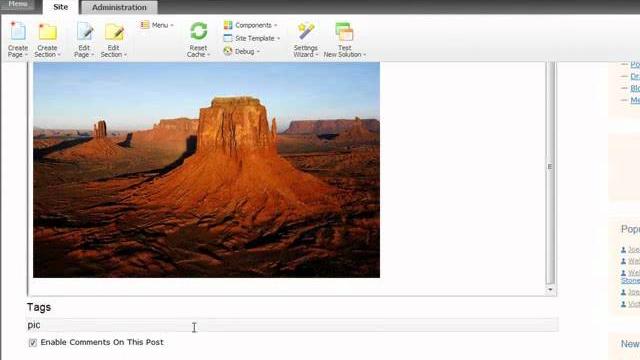Open the Edit Section dropdown arrow
640x360 pixels.
click(x=125, y=55)
